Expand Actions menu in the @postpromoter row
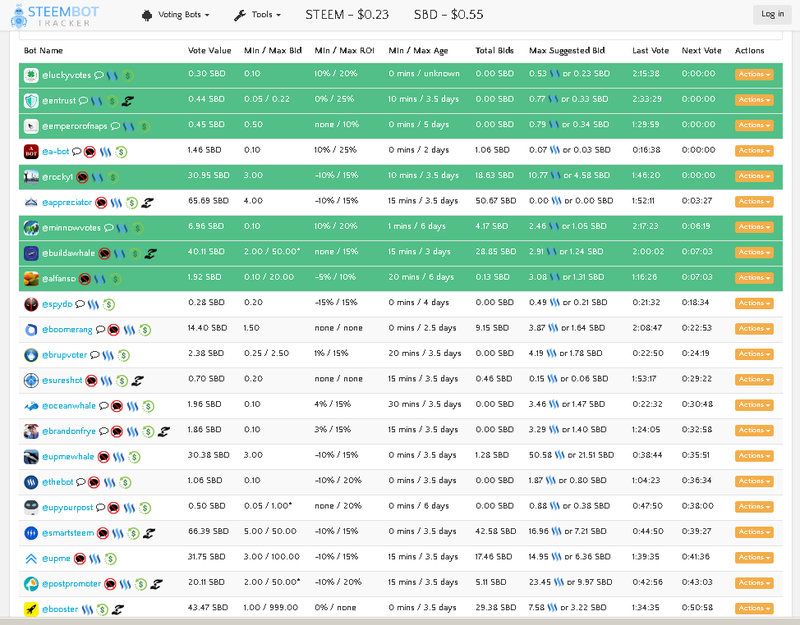 pyautogui.click(x=754, y=583)
